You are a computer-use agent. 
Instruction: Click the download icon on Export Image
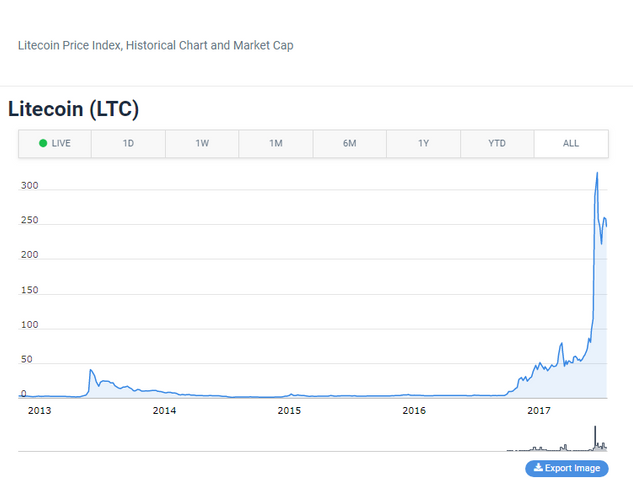538,468
